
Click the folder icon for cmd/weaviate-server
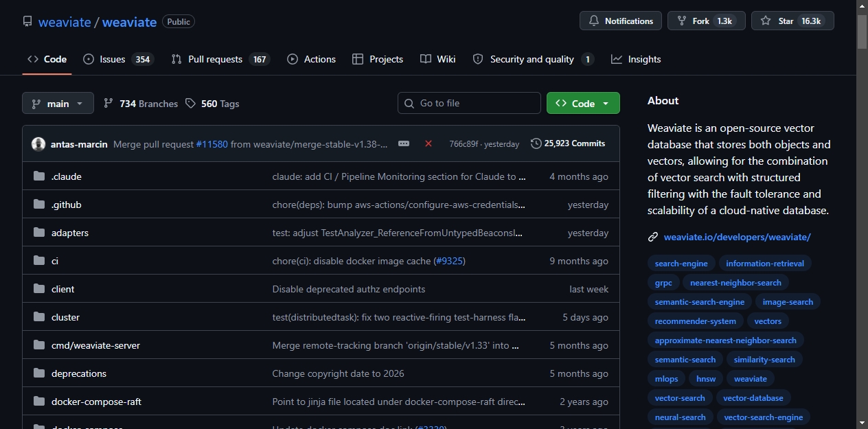click(x=39, y=345)
